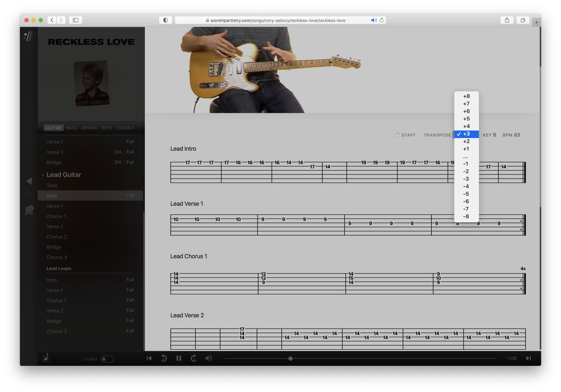Toggle the CHART switch on
This screenshot has width=561, height=392.
107,359
